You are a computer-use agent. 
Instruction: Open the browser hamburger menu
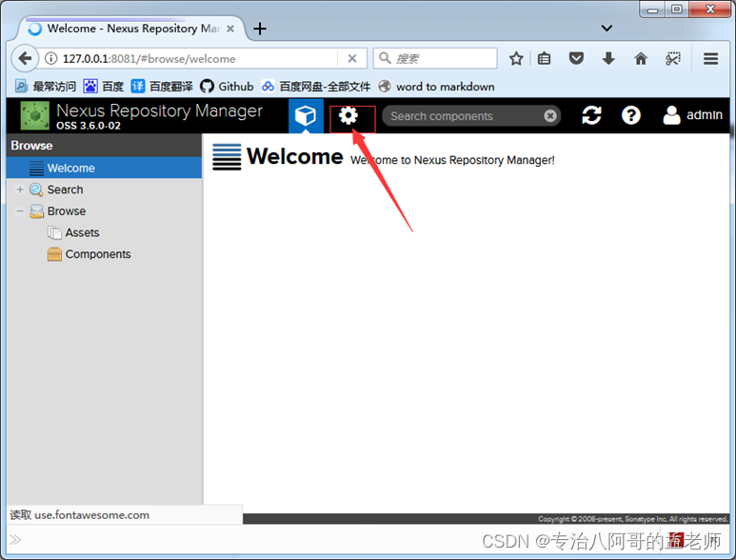710,59
